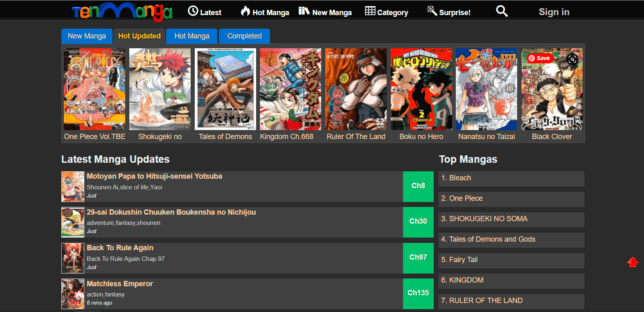The height and width of the screenshot is (312, 644).
Task: Select the Hot Updated tab
Action: point(139,36)
